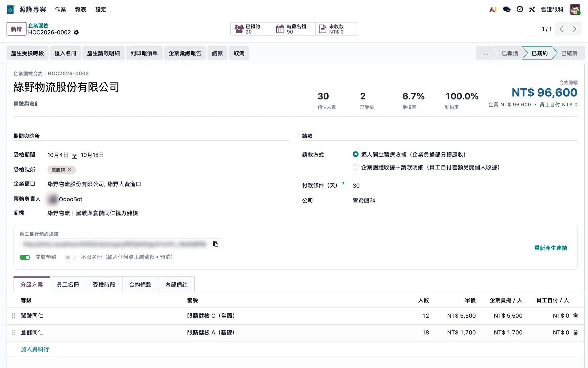The image size is (588, 368).
Task: Open the activities clock icon
Action: 520,10
